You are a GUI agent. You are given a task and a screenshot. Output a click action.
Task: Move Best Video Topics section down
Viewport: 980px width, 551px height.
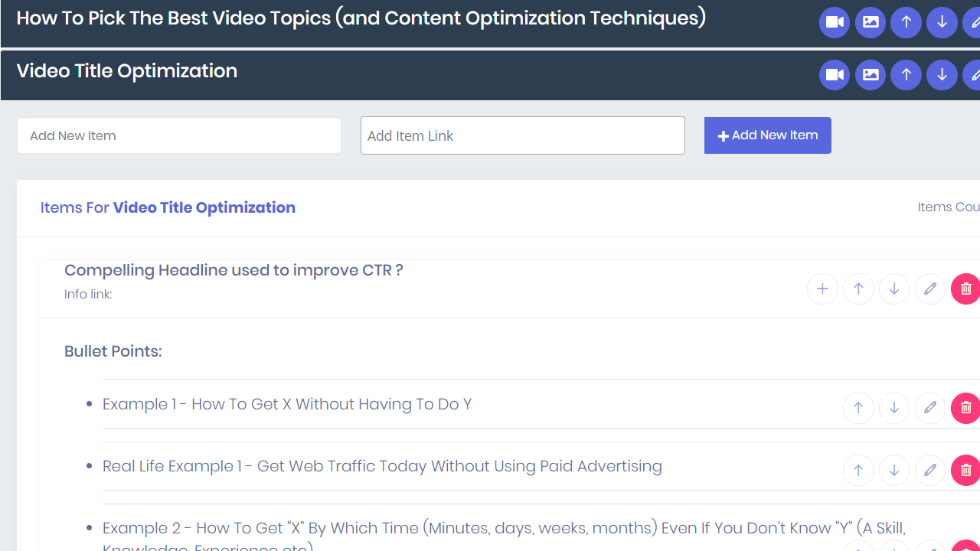coord(942,22)
